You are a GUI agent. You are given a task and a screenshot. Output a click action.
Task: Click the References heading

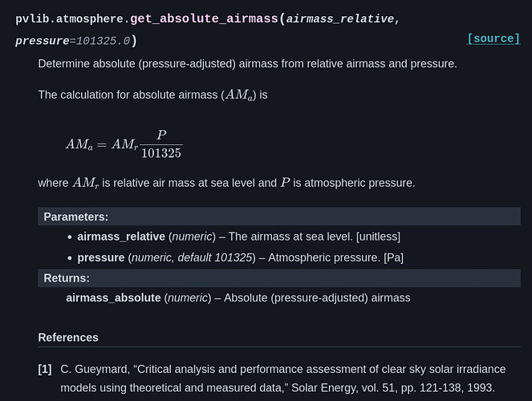[68, 337]
